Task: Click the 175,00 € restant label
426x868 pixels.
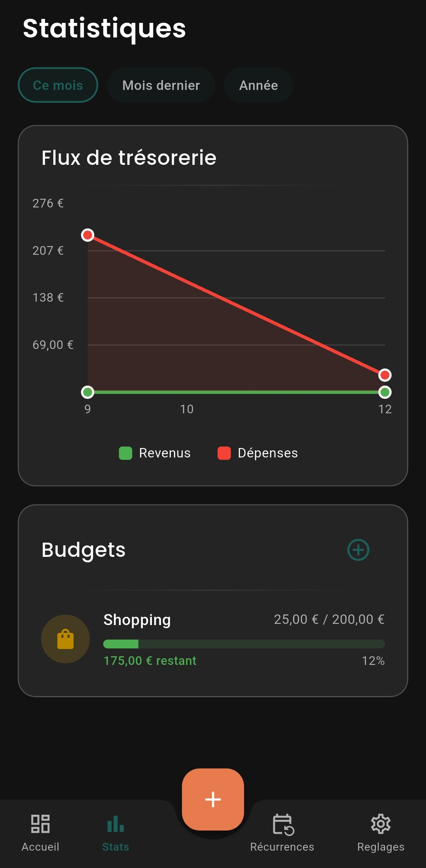Action: [x=150, y=661]
